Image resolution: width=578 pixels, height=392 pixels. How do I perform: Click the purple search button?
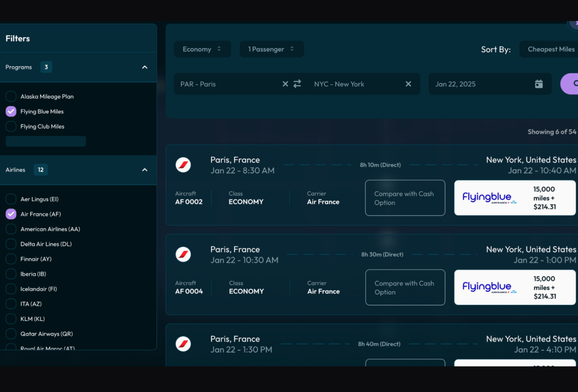click(569, 84)
